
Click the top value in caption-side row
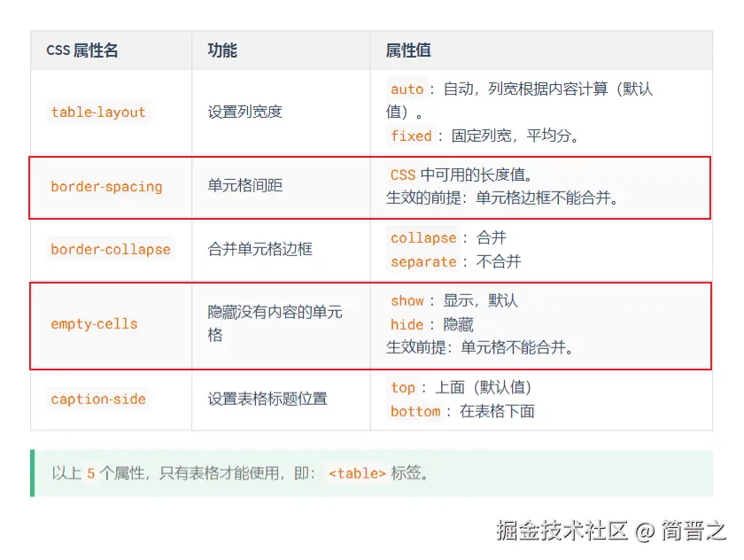point(403,387)
